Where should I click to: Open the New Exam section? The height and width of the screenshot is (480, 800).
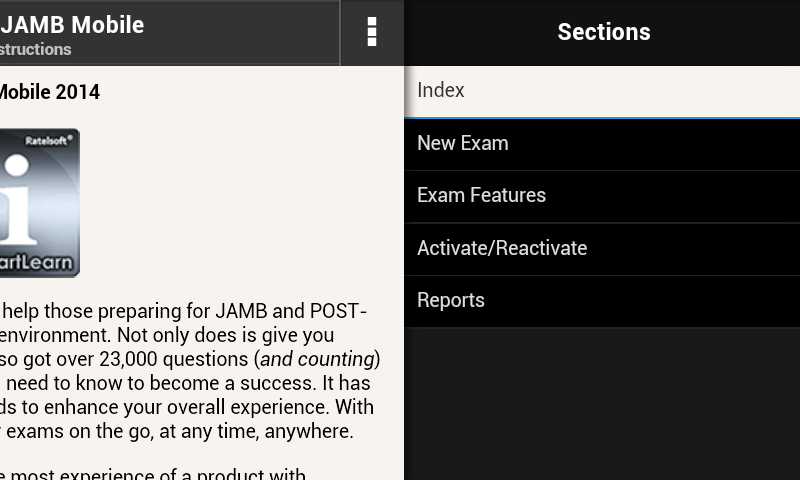coord(602,144)
